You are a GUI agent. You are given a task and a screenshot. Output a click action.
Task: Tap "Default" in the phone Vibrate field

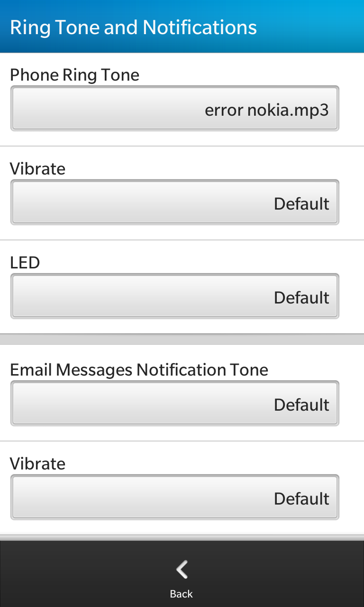pyautogui.click(x=301, y=204)
